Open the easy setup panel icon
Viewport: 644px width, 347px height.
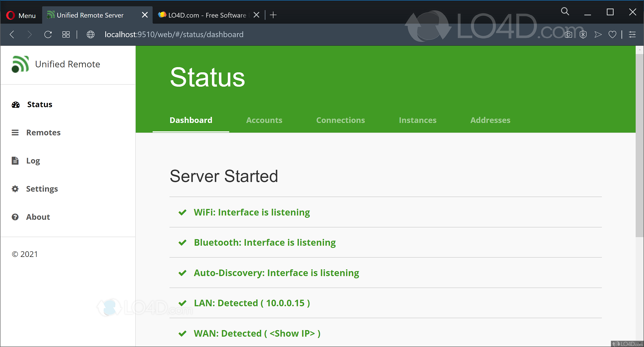pyautogui.click(x=633, y=34)
